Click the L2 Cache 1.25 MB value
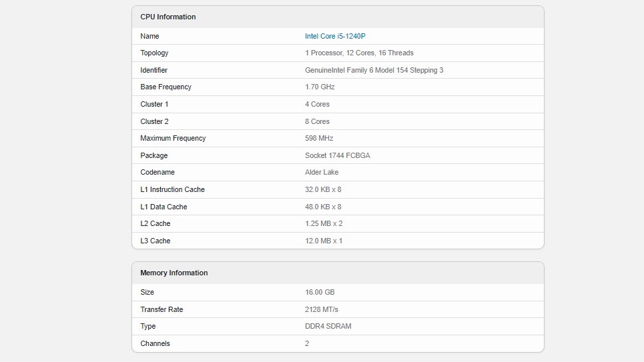The width and height of the screenshot is (644, 362). click(324, 223)
